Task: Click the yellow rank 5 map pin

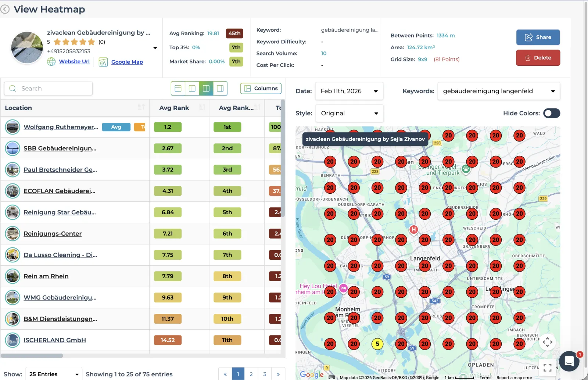Action: point(377,344)
